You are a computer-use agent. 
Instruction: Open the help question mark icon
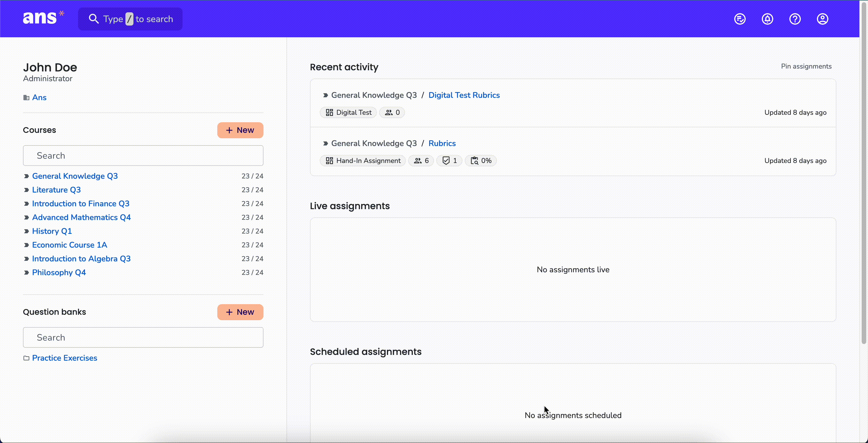pos(795,19)
